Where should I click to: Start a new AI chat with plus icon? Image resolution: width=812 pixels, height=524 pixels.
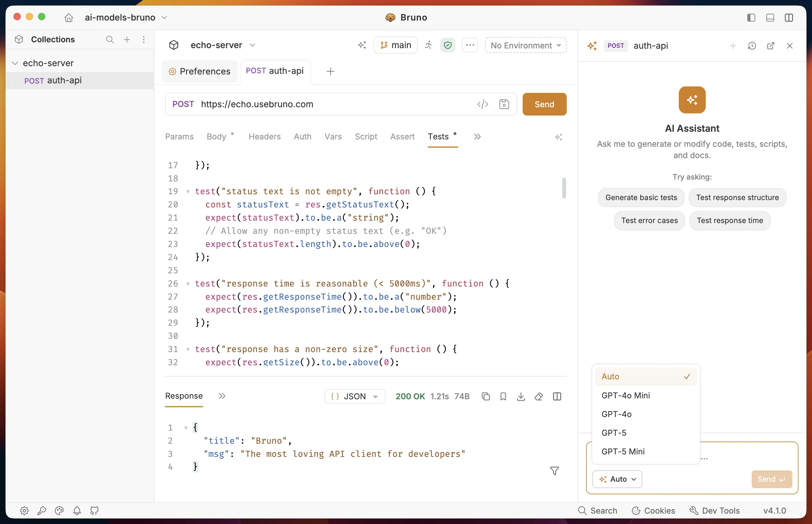coord(733,46)
